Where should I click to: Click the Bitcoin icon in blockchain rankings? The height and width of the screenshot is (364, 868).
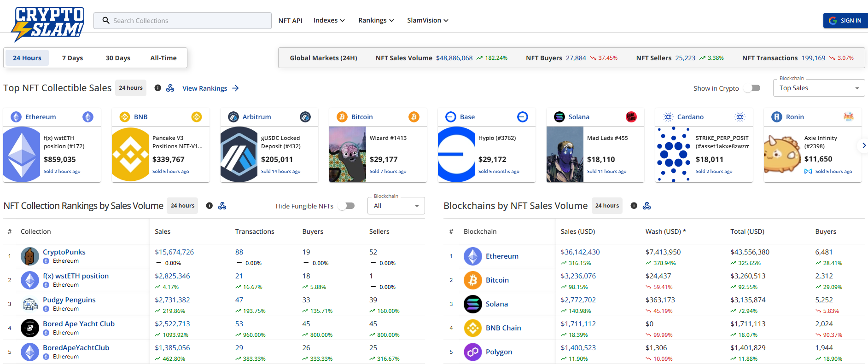[472, 280]
